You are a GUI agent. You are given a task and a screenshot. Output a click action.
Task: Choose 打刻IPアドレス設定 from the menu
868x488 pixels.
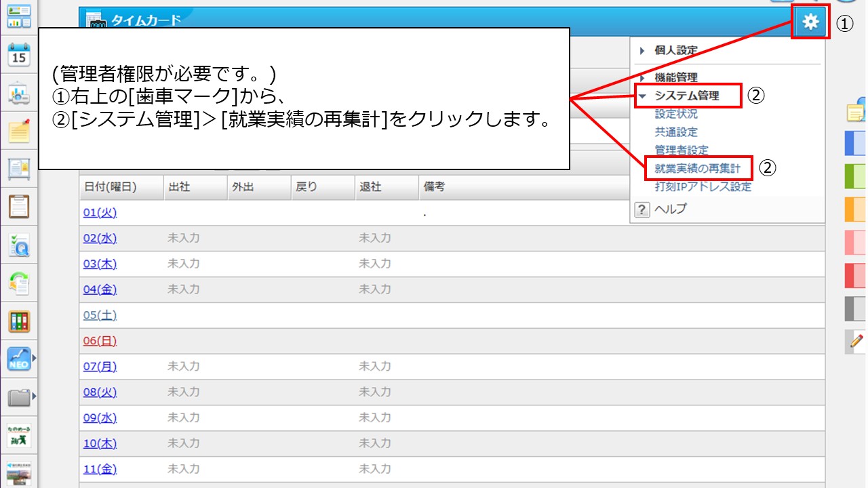[703, 186]
